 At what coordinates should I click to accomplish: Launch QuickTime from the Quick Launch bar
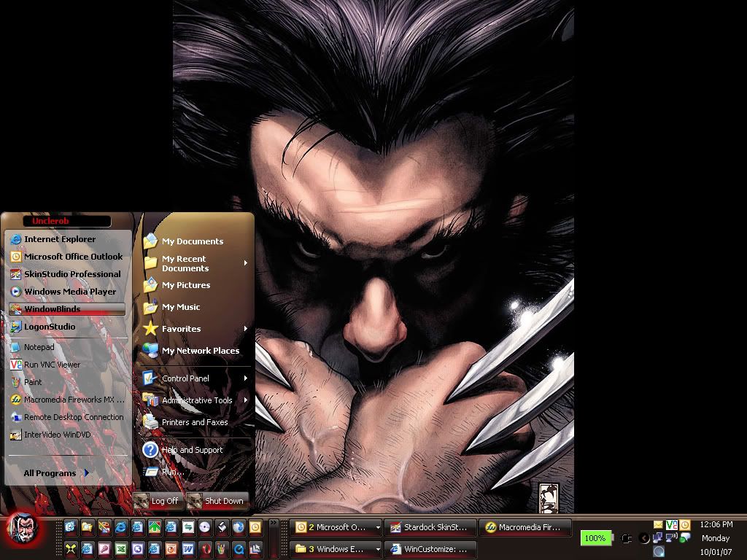[239, 549]
